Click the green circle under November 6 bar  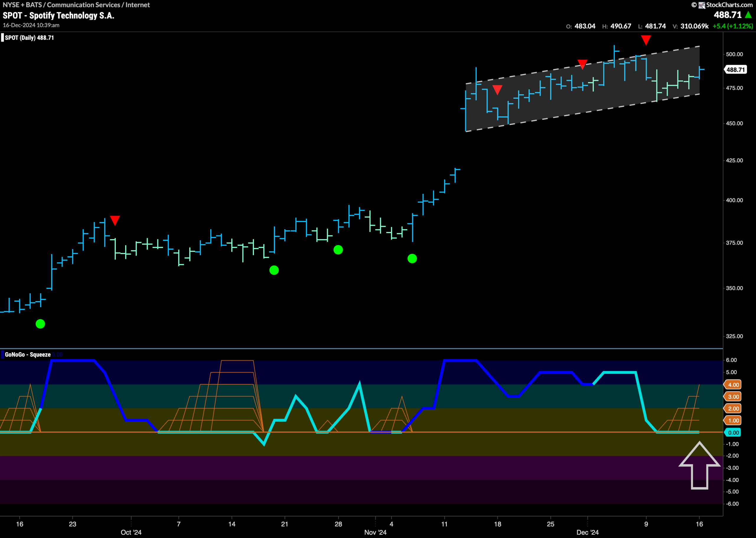click(412, 259)
